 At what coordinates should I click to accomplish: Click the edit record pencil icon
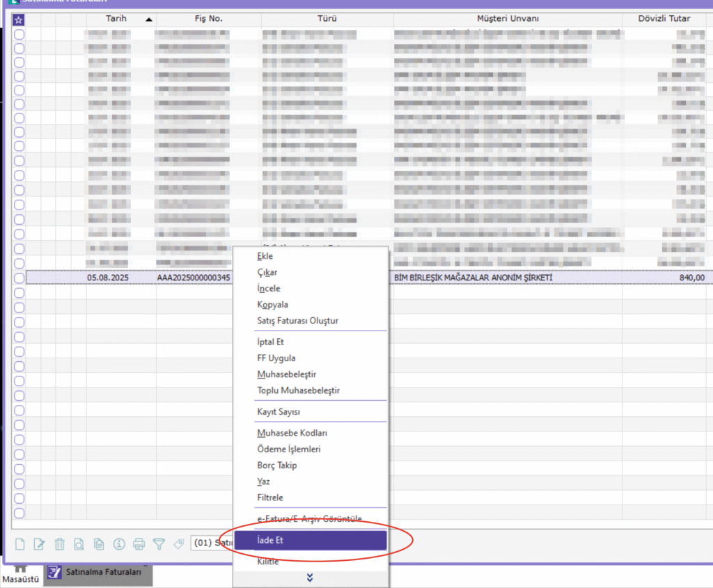click(x=40, y=543)
